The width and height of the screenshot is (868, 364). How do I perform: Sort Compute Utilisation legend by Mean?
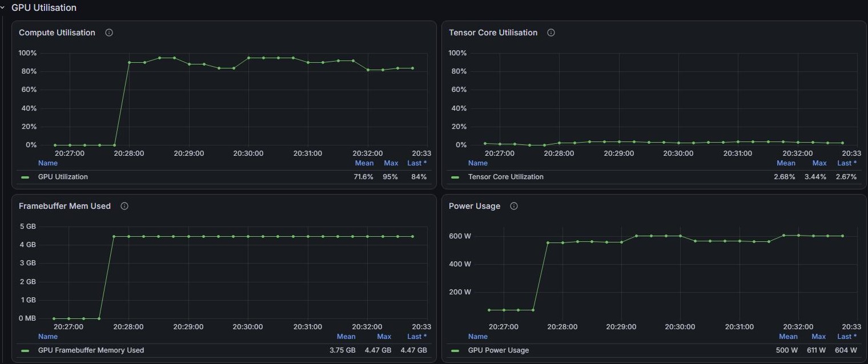coord(364,163)
